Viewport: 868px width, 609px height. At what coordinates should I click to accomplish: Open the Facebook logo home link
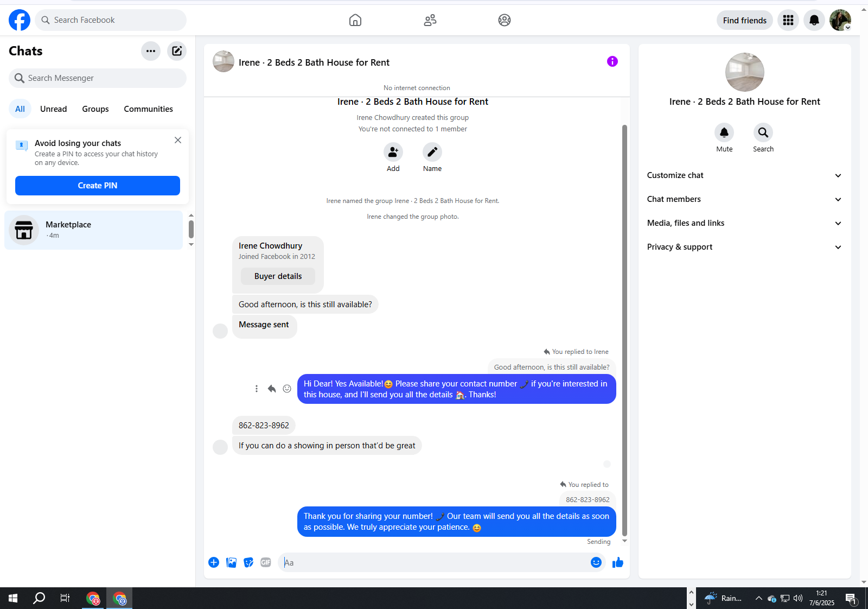(x=20, y=20)
